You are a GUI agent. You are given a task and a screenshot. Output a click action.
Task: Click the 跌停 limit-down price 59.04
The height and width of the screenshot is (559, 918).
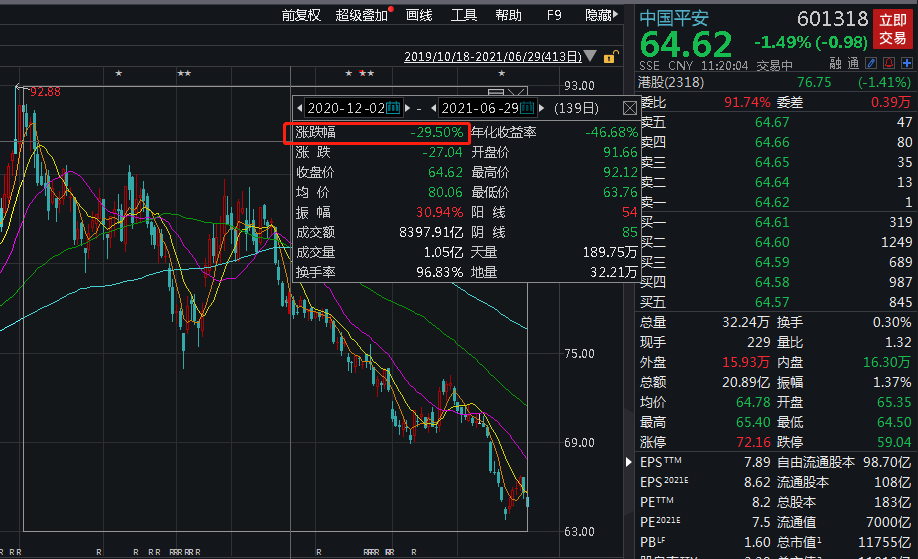(x=894, y=442)
